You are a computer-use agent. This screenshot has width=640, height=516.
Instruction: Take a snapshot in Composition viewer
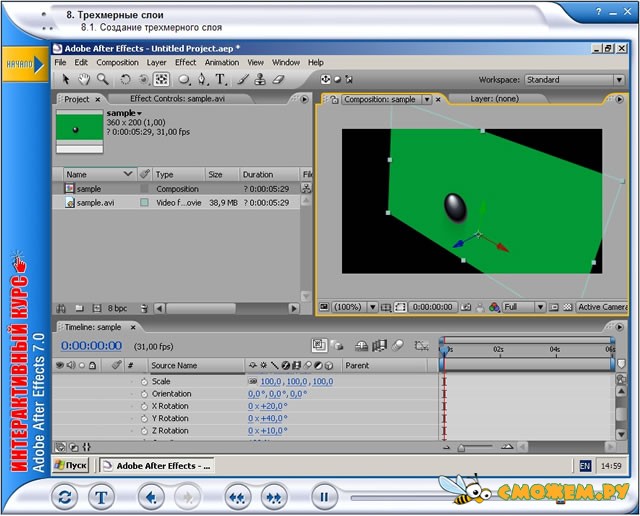click(466, 307)
